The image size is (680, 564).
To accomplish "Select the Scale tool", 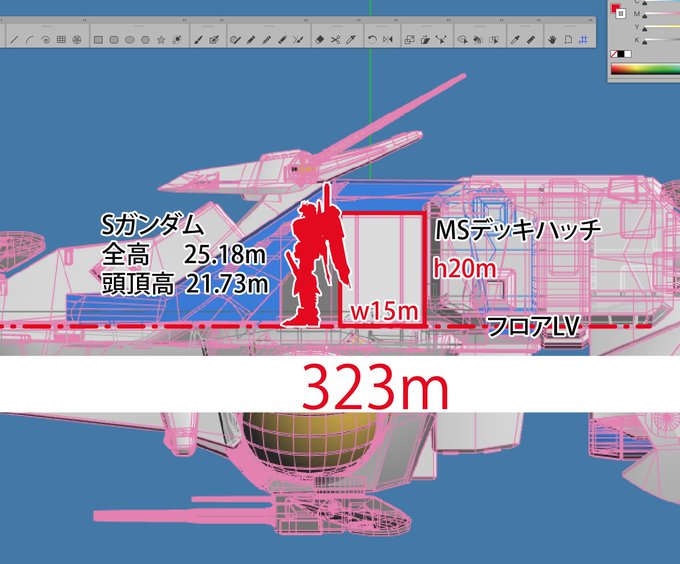I will pos(409,40).
